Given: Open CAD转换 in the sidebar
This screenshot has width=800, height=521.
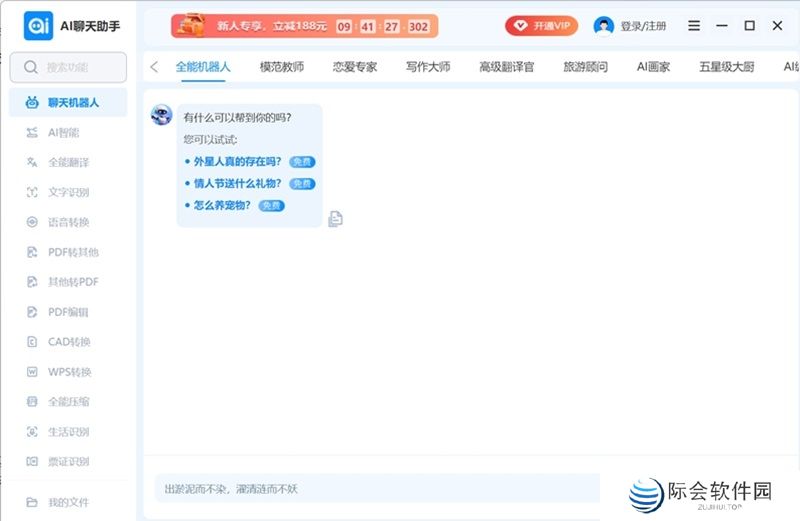Looking at the screenshot, I should coord(68,342).
